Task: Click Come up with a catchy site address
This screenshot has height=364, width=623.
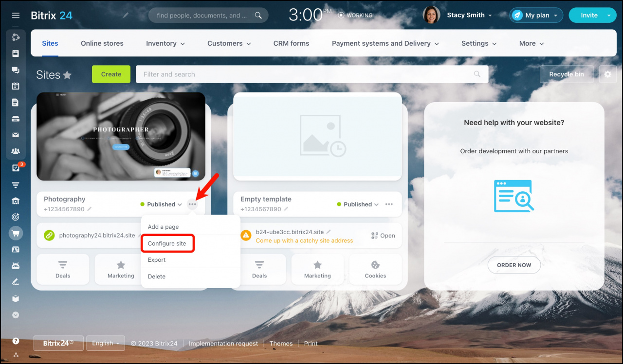Action: [304, 240]
